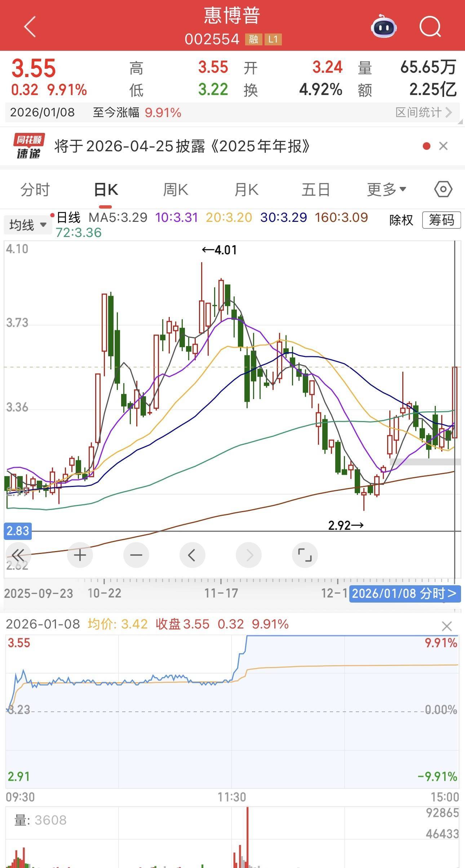Toggle the 筹码 chip distribution button

point(442,220)
